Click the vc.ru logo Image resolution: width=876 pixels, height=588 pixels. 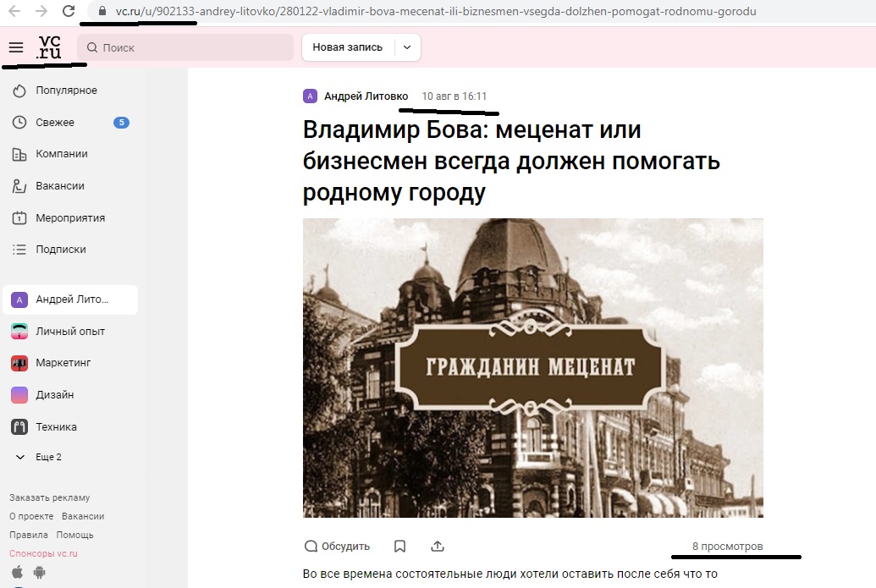(50, 47)
